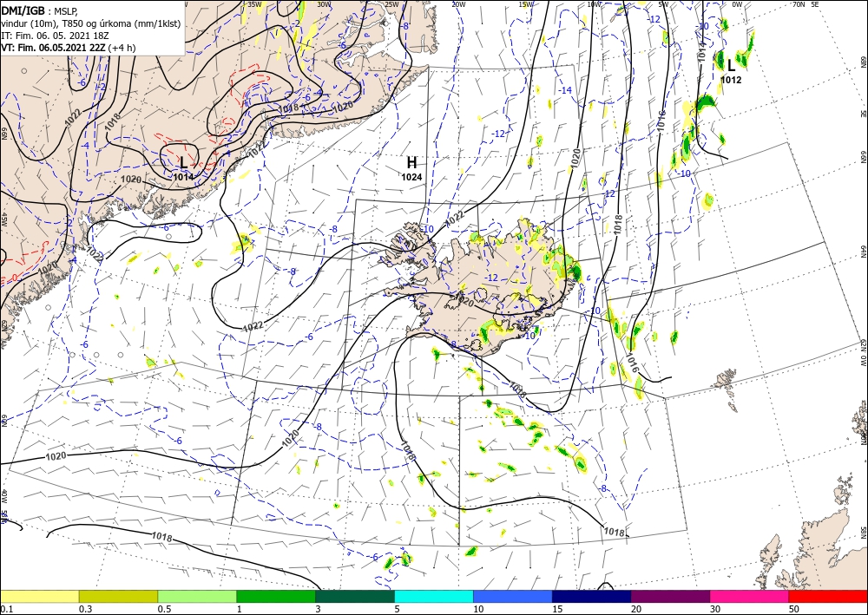Click the H high-pressure symbol north of Iceland
The image size is (868, 615).
411,162
